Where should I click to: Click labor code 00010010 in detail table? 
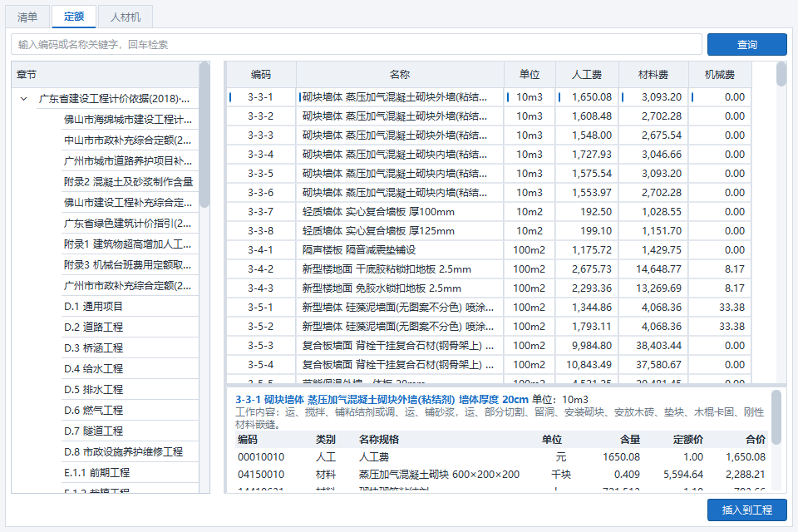coord(261,457)
